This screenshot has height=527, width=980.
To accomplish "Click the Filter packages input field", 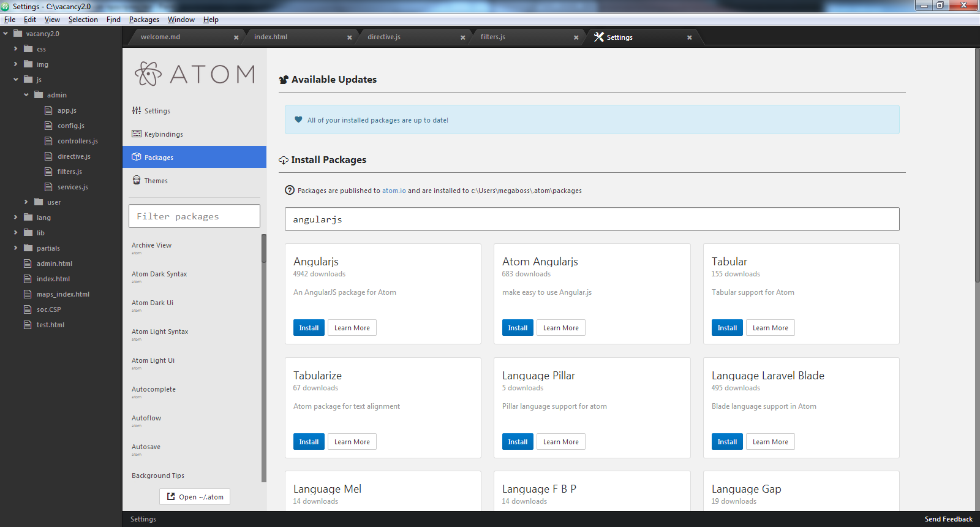I will click(x=194, y=216).
